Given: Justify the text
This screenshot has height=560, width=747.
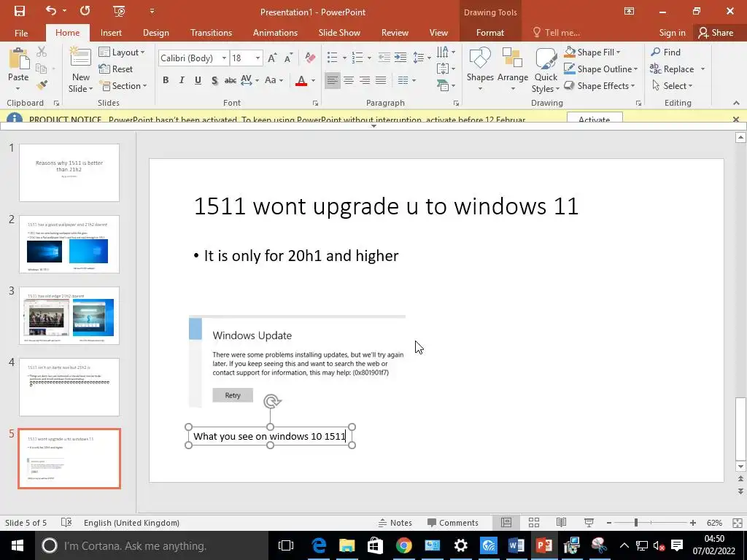Looking at the screenshot, I should [x=381, y=80].
